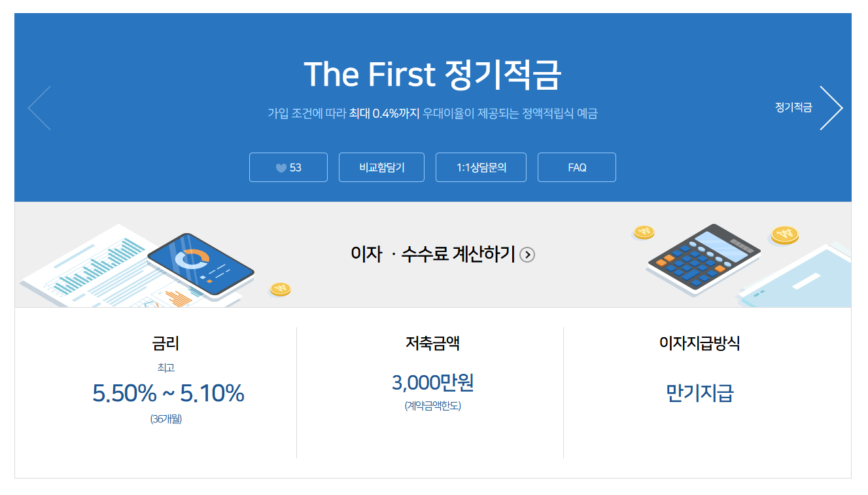Screen dimensions: 868x495
Task: Click the gold coin icon near the calculator
Action: pos(643,234)
